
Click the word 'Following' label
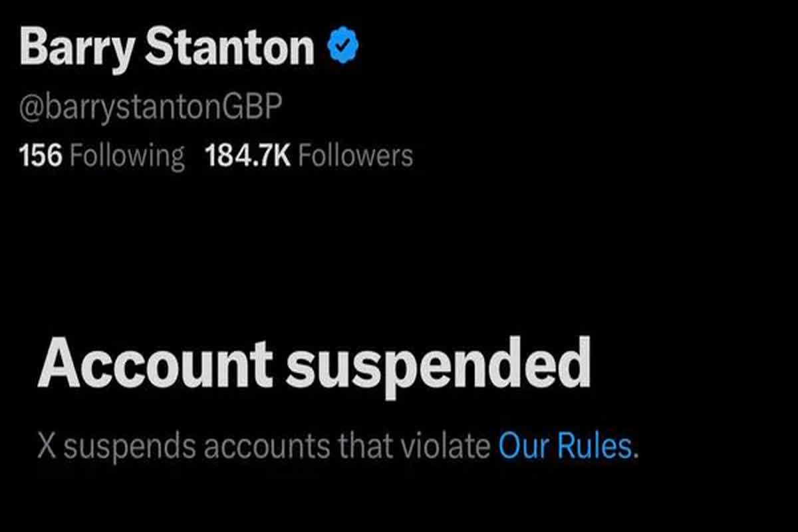(x=127, y=156)
